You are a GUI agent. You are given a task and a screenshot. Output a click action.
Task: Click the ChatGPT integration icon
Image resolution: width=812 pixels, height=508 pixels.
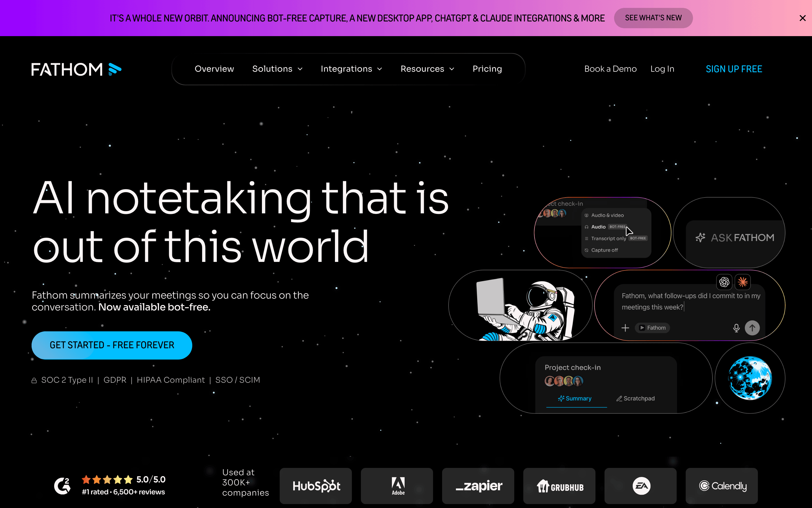point(724,282)
